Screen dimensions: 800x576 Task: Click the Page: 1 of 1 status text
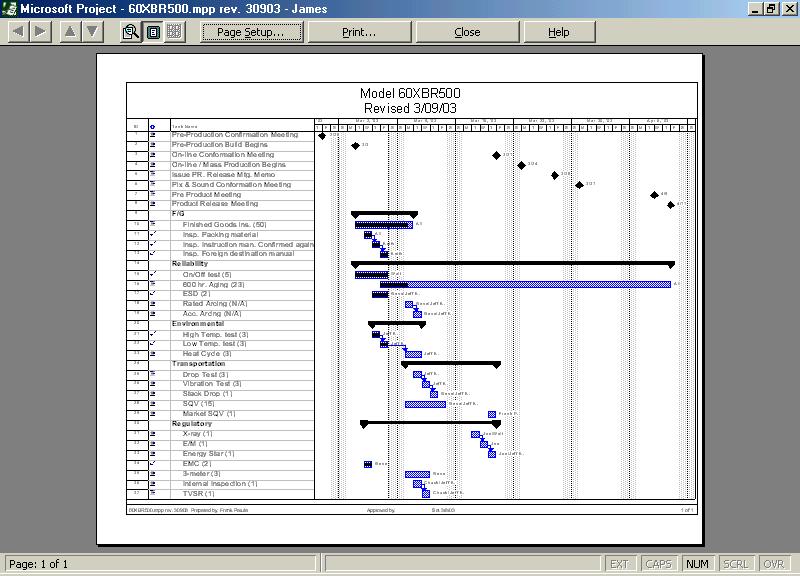point(38,564)
